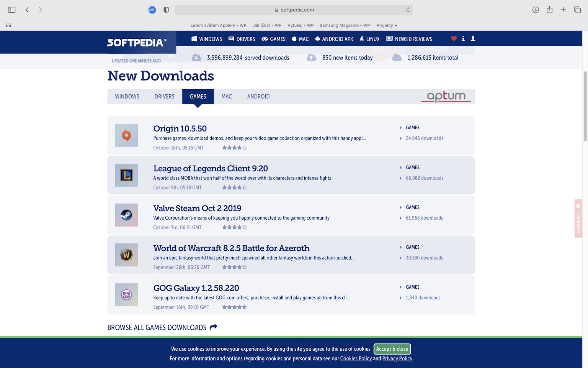Click 66,982 downloads text
This screenshot has height=368, width=588.
(x=425, y=178)
